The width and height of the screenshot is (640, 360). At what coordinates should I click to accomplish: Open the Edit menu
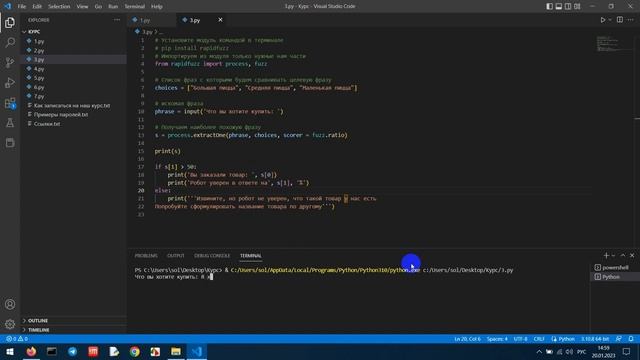click(x=37, y=6)
